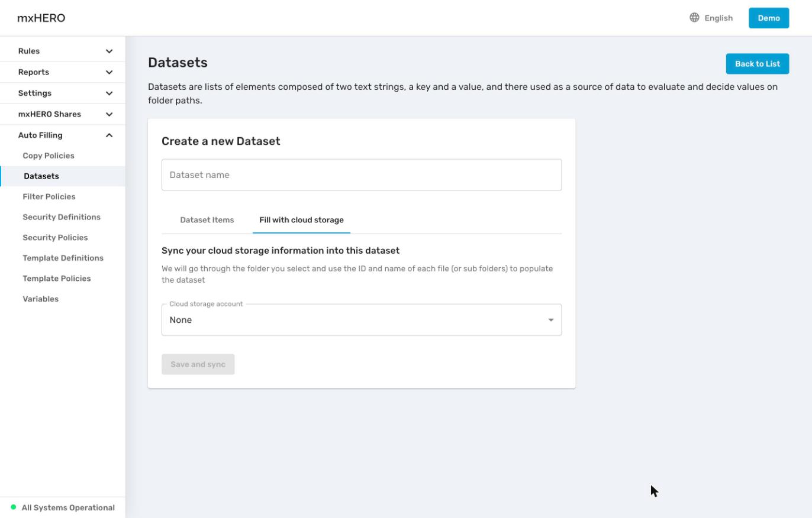Go to Security Definitions

[62, 217]
